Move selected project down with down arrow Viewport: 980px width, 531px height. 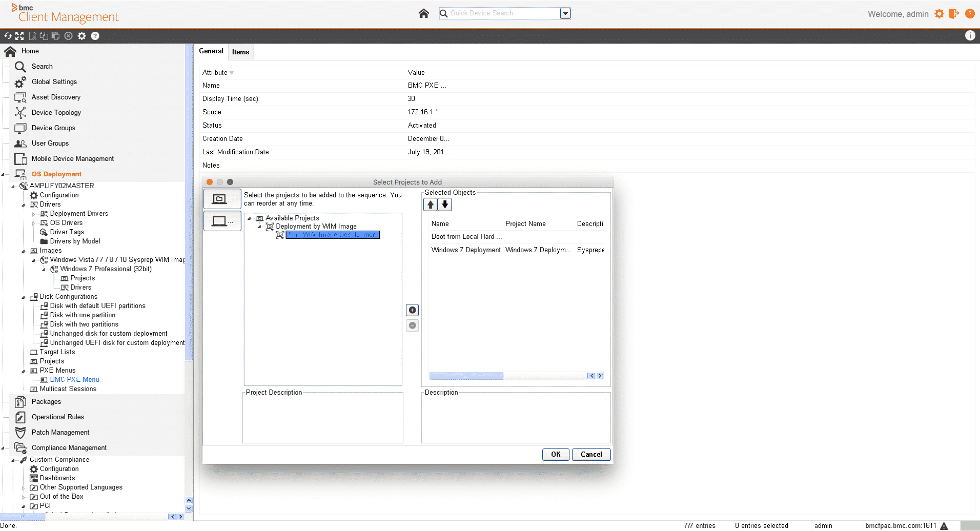(445, 205)
